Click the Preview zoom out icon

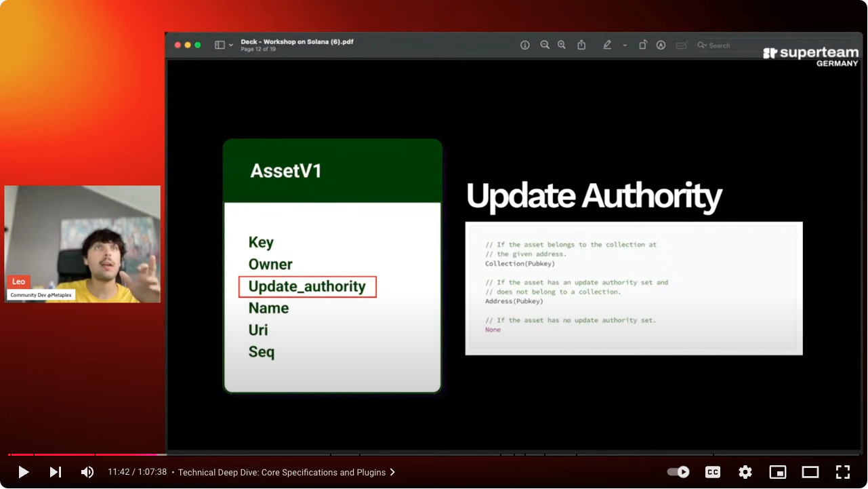pos(545,45)
